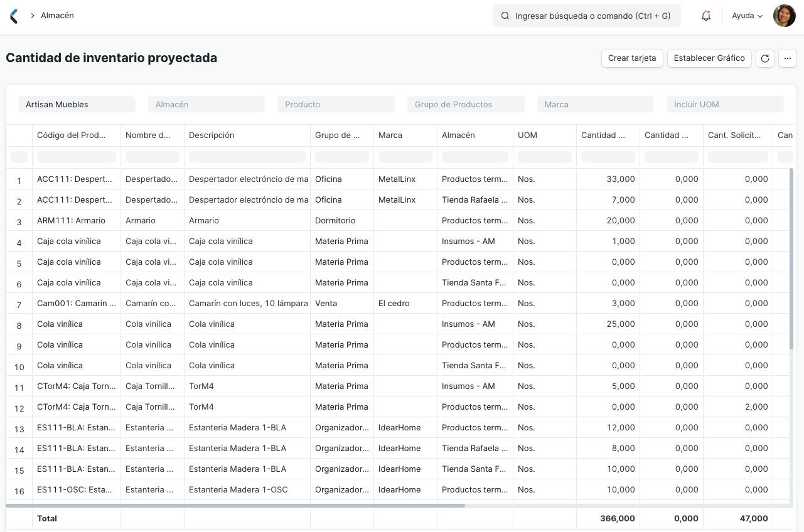Click the Producto filter field
The image size is (804, 532).
[336, 104]
